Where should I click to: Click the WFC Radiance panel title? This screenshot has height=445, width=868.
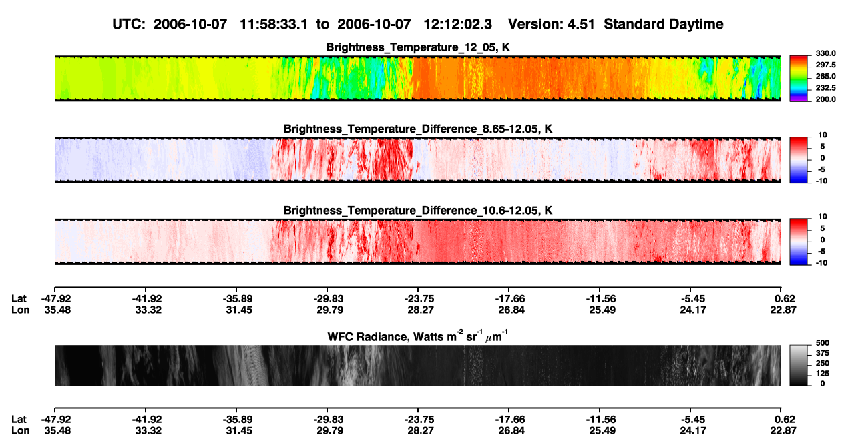[418, 336]
